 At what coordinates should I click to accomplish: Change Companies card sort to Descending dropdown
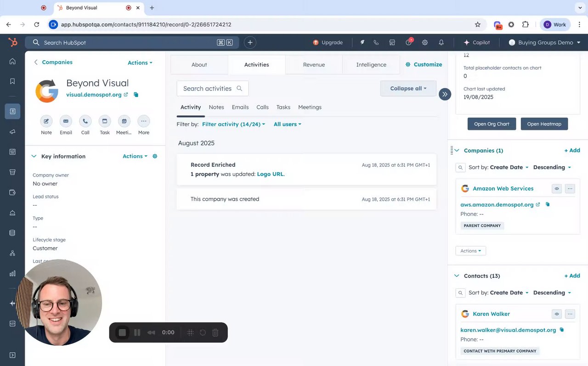pyautogui.click(x=552, y=167)
